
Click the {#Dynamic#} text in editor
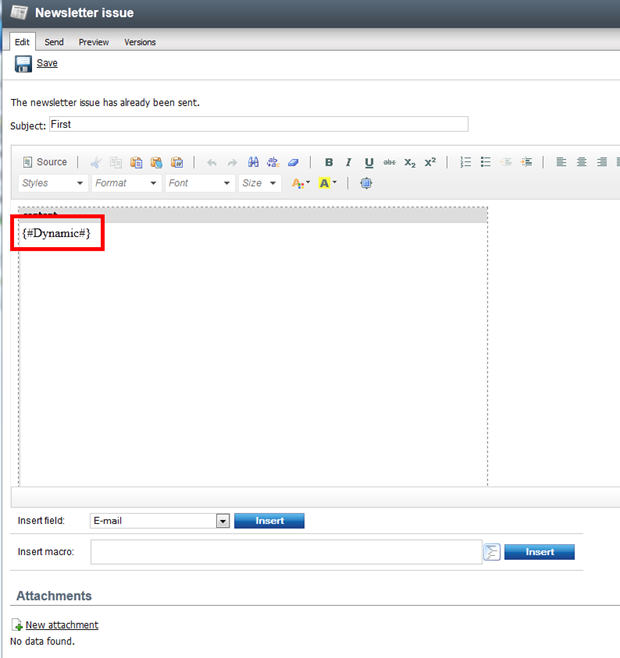click(x=56, y=233)
